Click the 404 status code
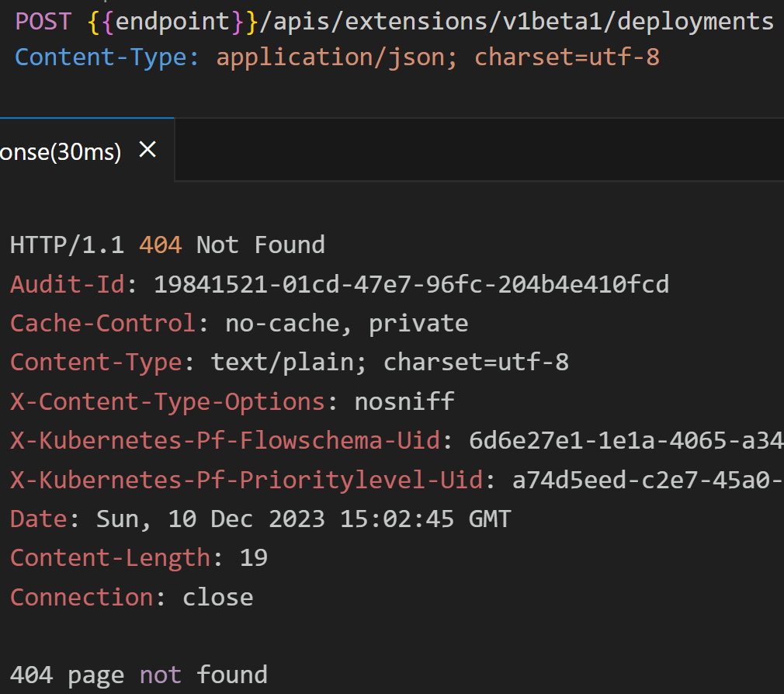784x694 pixels. [x=160, y=245]
